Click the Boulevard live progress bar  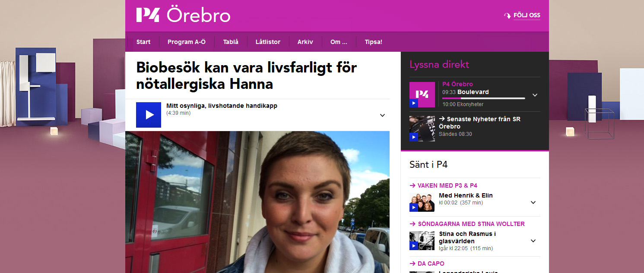point(484,98)
